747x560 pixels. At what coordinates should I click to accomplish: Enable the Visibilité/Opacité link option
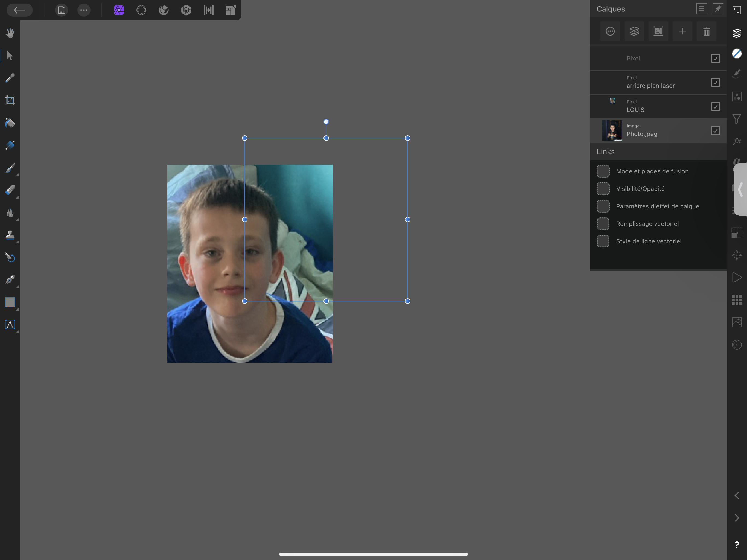pos(603,189)
